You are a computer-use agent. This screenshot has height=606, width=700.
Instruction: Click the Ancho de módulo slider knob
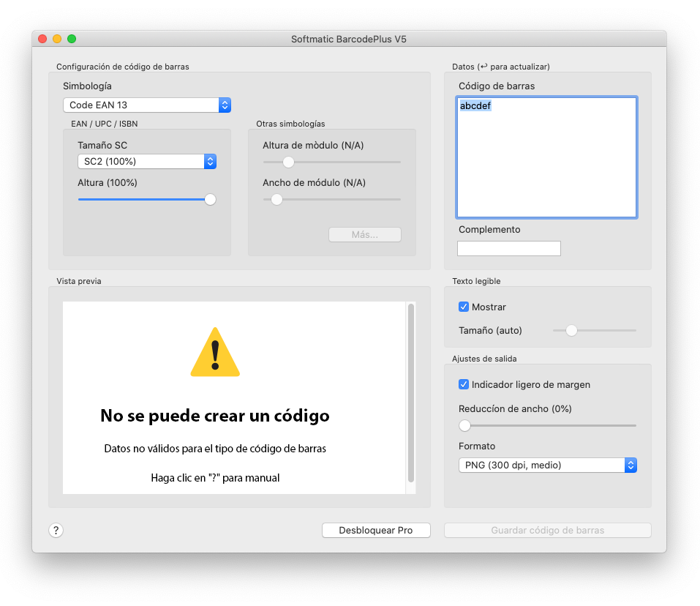coord(276,199)
